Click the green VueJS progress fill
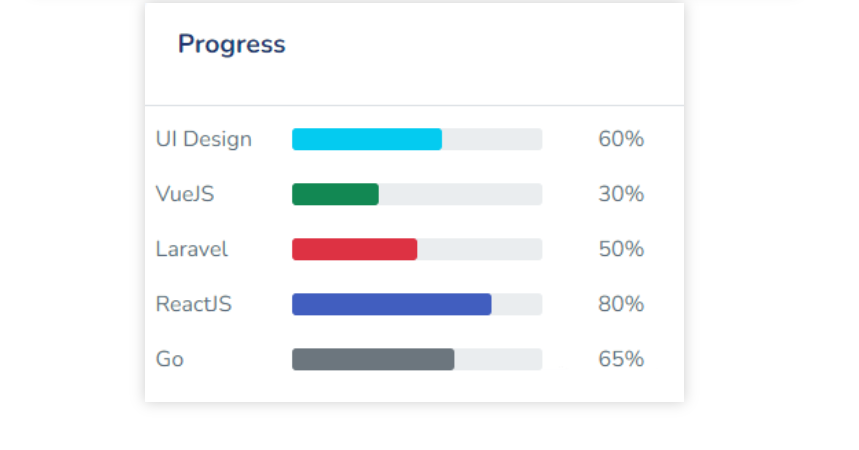This screenshot has height=450, width=859. point(335,194)
